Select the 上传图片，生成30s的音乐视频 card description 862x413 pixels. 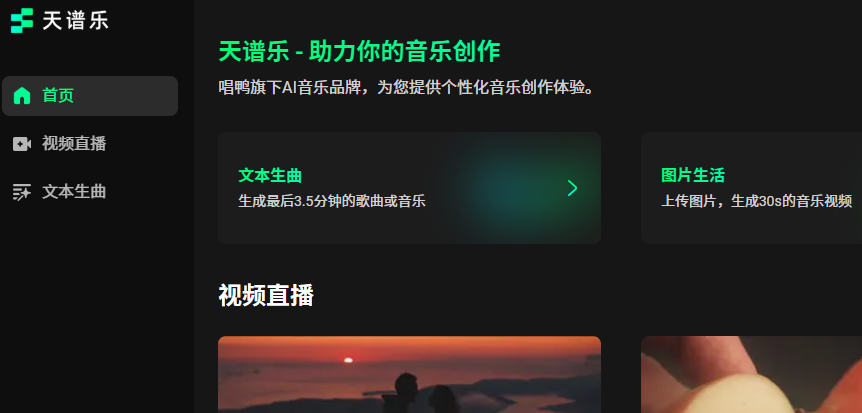[x=756, y=201]
